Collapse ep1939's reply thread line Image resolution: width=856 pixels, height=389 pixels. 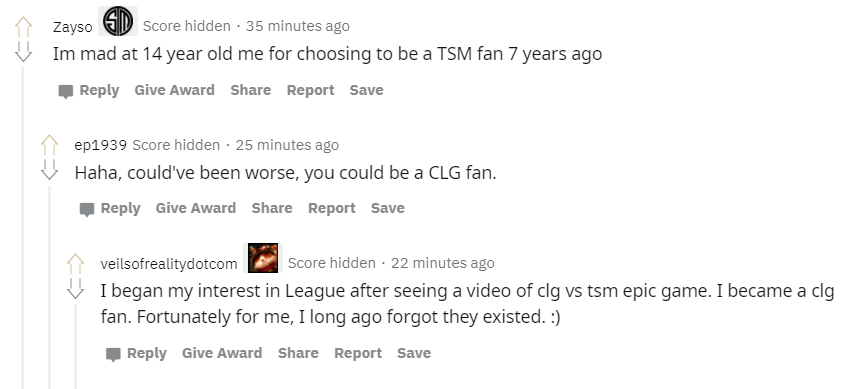coord(49,288)
